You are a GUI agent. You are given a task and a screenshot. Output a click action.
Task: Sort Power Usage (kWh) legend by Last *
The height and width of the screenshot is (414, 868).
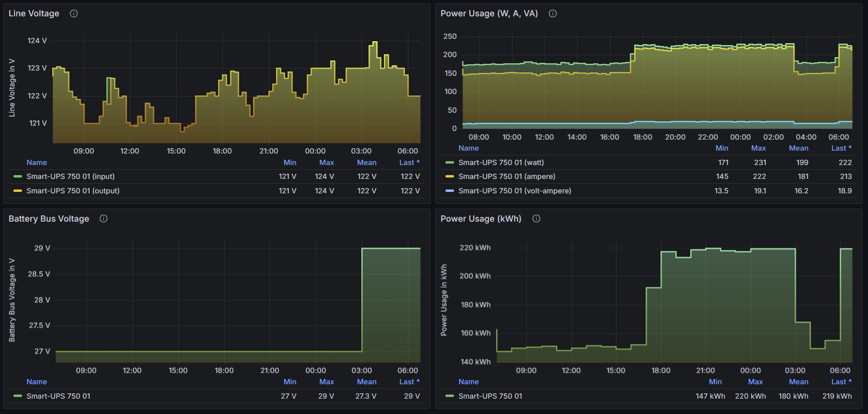point(841,382)
